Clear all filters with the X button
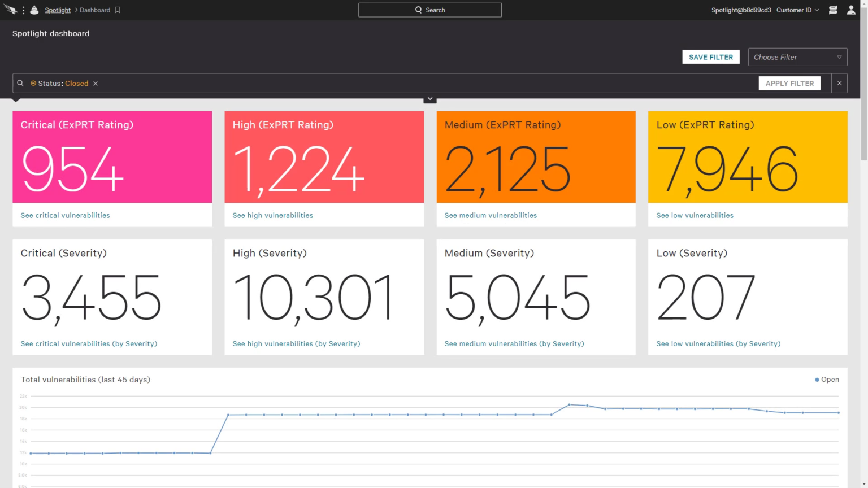The image size is (868, 488). 839,83
